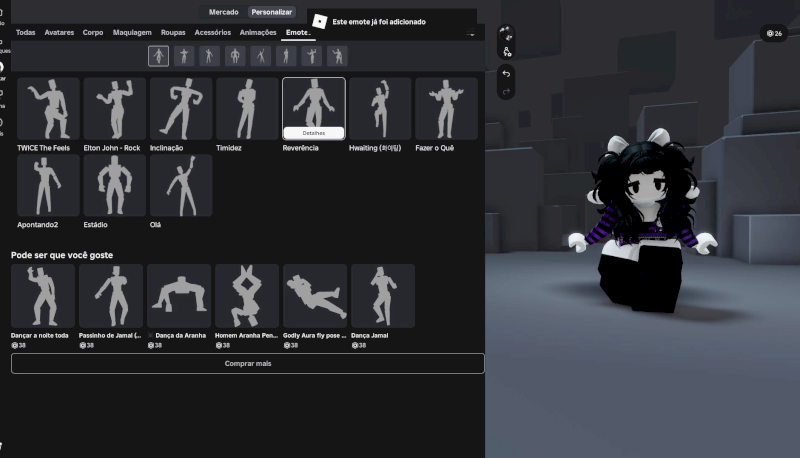
Task: Open the filter and sort options icon
Action: click(471, 33)
